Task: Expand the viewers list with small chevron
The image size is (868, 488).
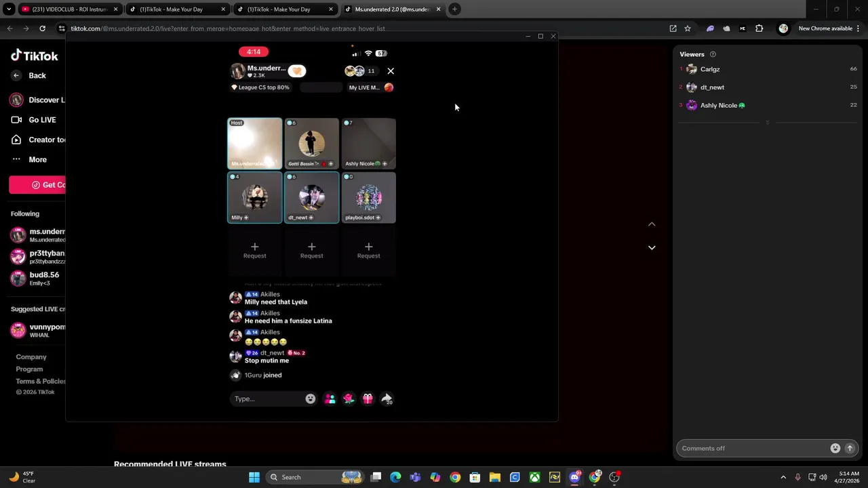Action: point(768,123)
